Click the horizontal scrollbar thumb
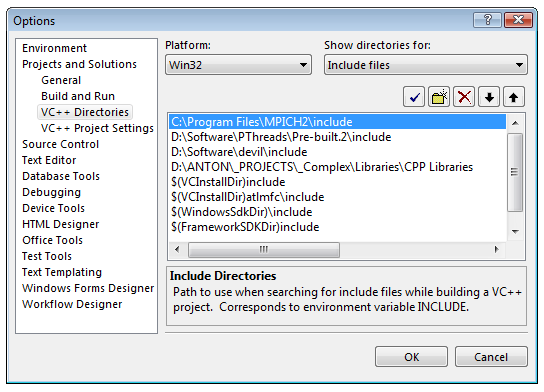 point(264,249)
